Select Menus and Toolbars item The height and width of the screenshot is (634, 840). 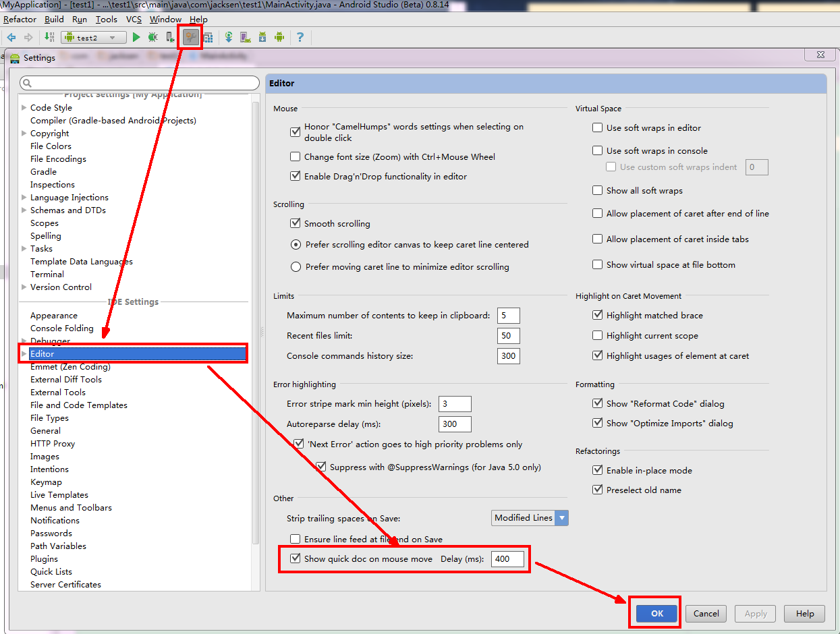tap(71, 507)
